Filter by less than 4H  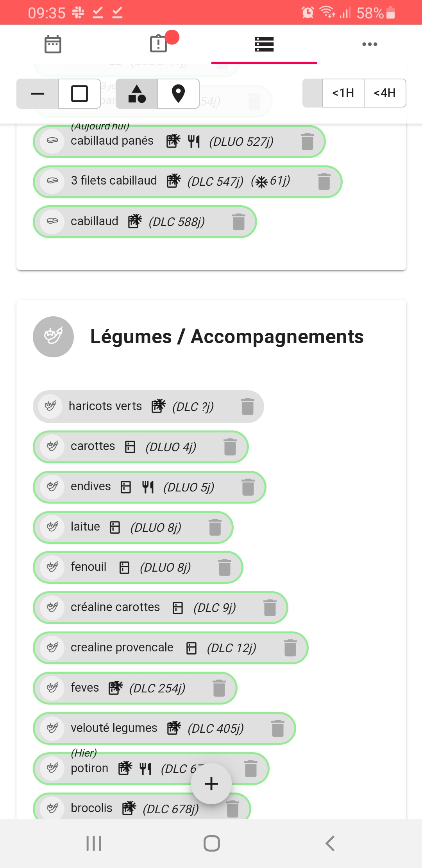tap(385, 93)
